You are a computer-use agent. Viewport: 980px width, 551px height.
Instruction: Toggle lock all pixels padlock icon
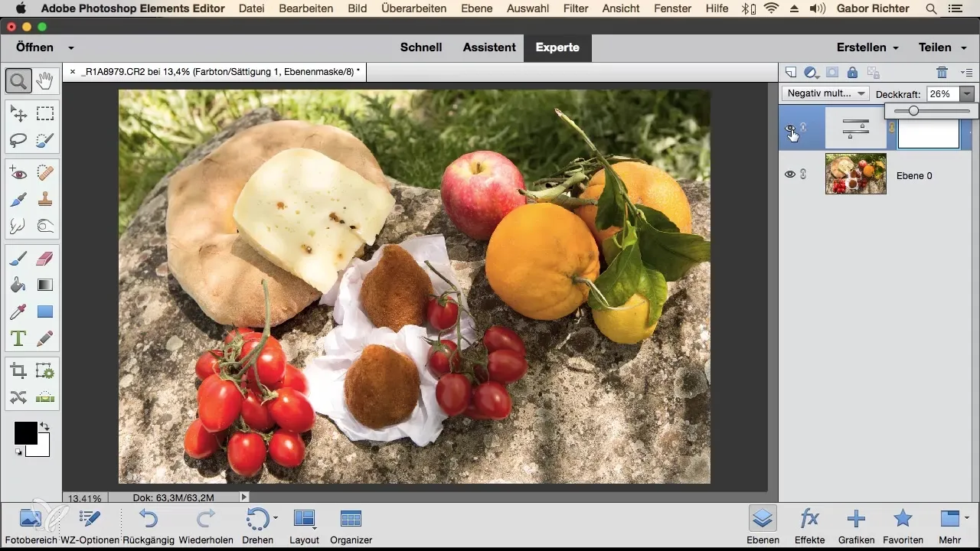[852, 73]
